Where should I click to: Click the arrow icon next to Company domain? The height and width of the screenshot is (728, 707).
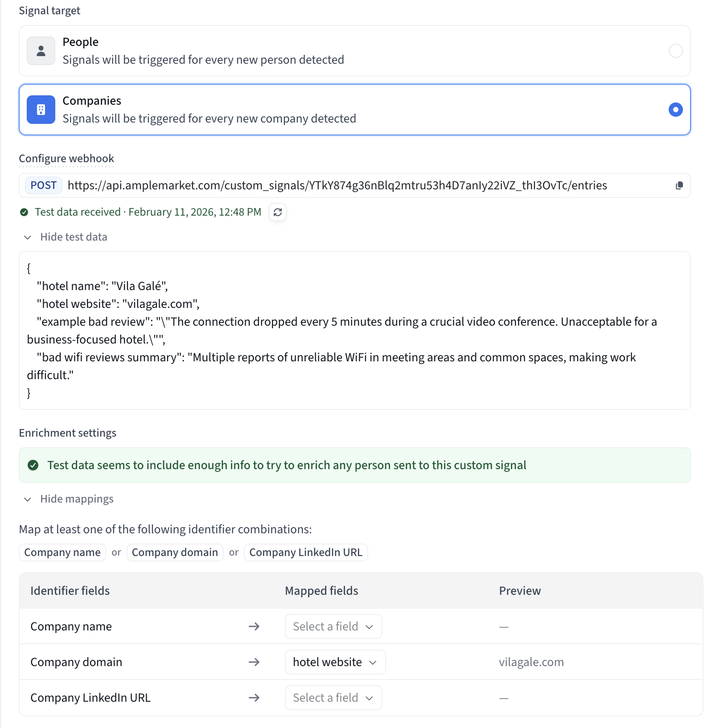[254, 662]
